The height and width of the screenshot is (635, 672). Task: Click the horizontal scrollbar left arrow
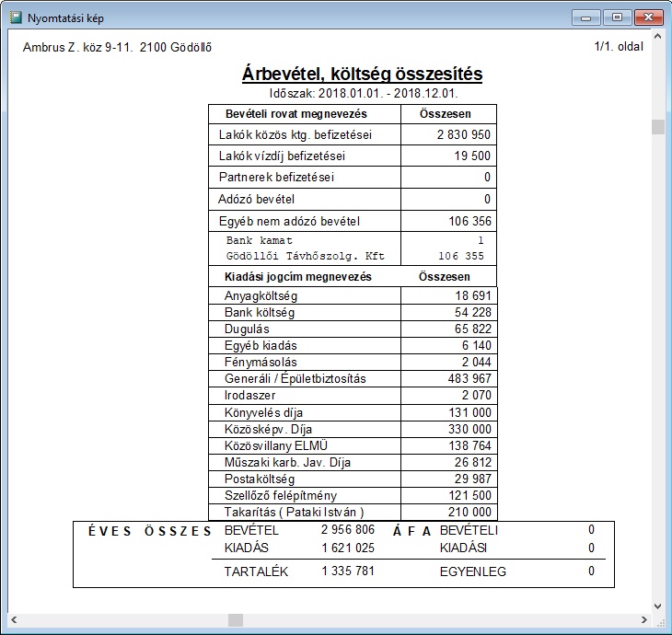click(x=14, y=619)
